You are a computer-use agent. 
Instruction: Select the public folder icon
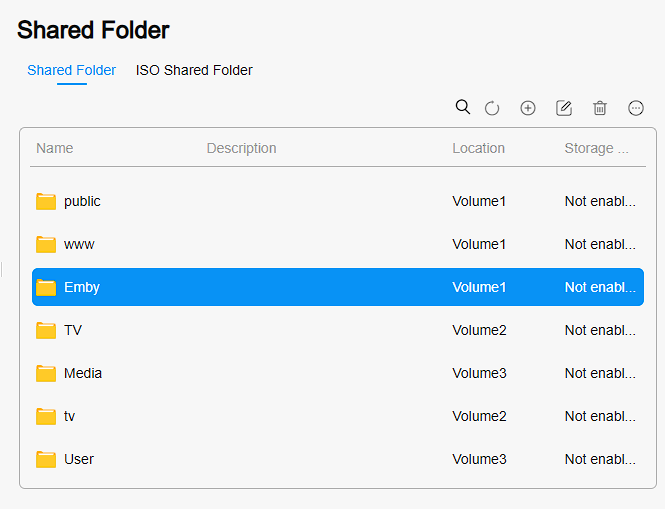coord(46,201)
